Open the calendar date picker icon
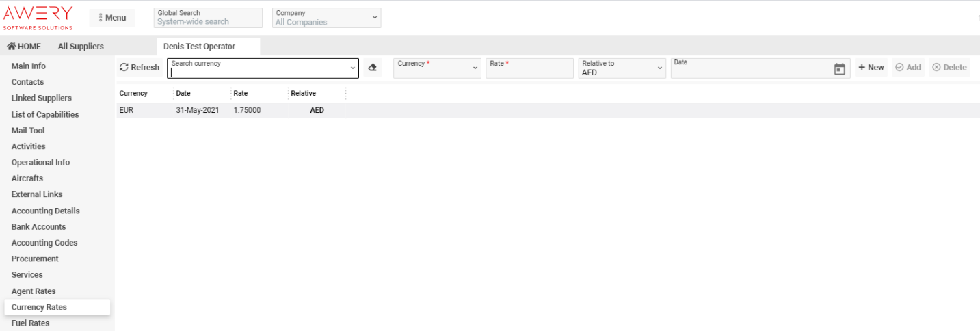The height and width of the screenshot is (331, 980). [840, 68]
